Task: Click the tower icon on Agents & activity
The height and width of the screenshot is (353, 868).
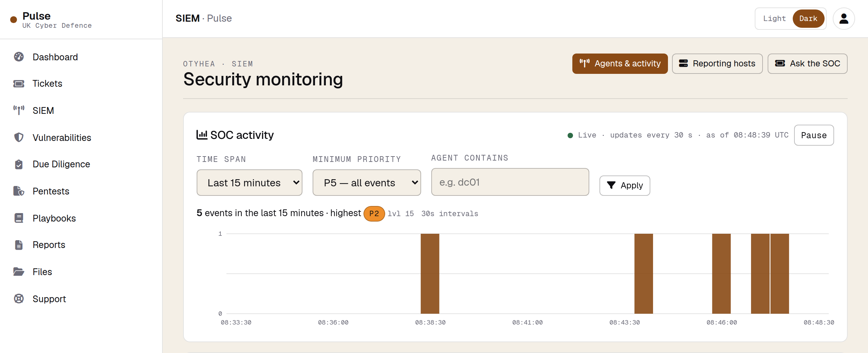Action: (585, 63)
